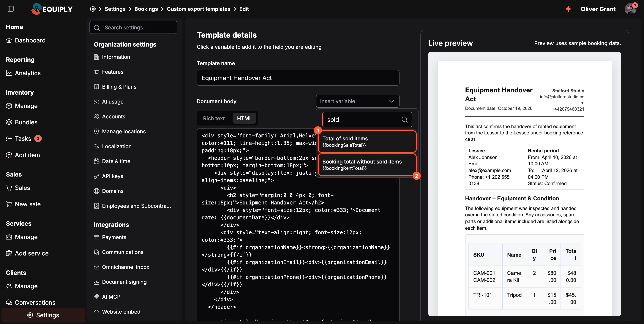Open Oliver Grant's profile avatar

tap(630, 9)
